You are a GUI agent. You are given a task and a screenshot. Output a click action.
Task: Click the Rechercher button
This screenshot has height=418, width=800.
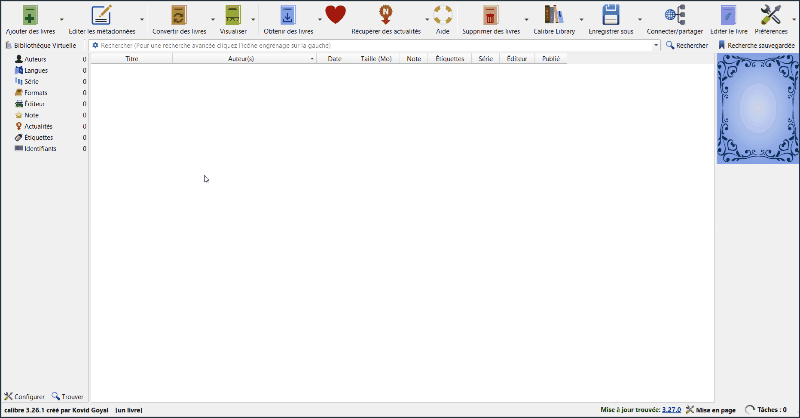pos(687,45)
